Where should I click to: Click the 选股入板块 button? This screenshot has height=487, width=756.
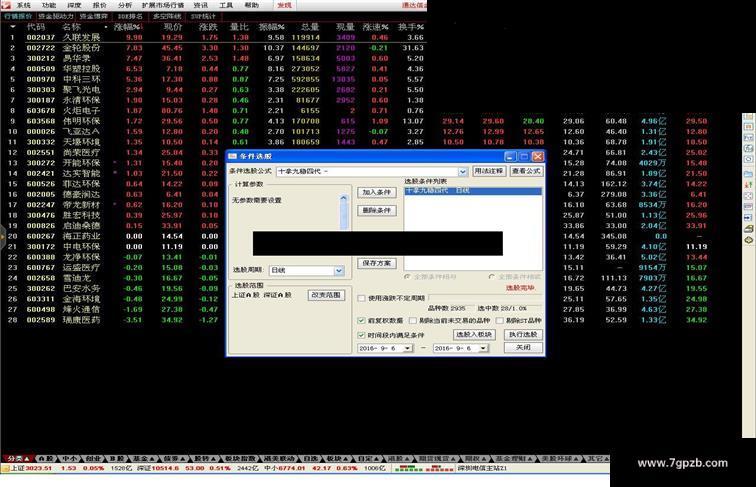474,335
